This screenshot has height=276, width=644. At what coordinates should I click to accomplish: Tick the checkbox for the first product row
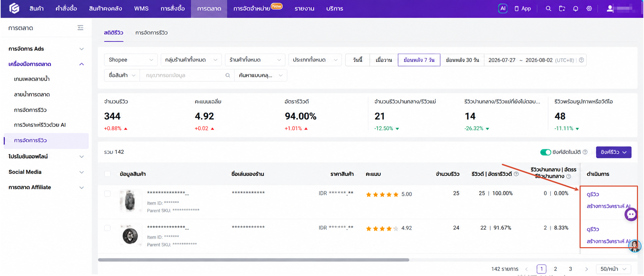(x=107, y=194)
